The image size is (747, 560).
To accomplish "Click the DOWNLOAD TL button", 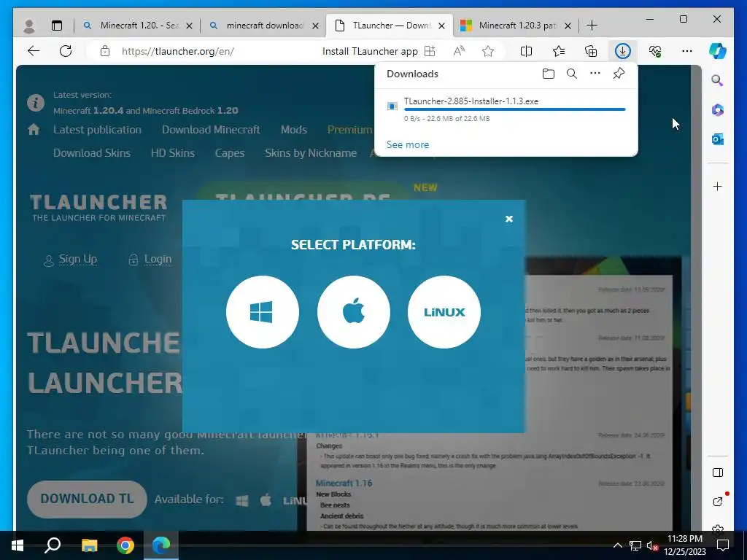I will coord(87,499).
